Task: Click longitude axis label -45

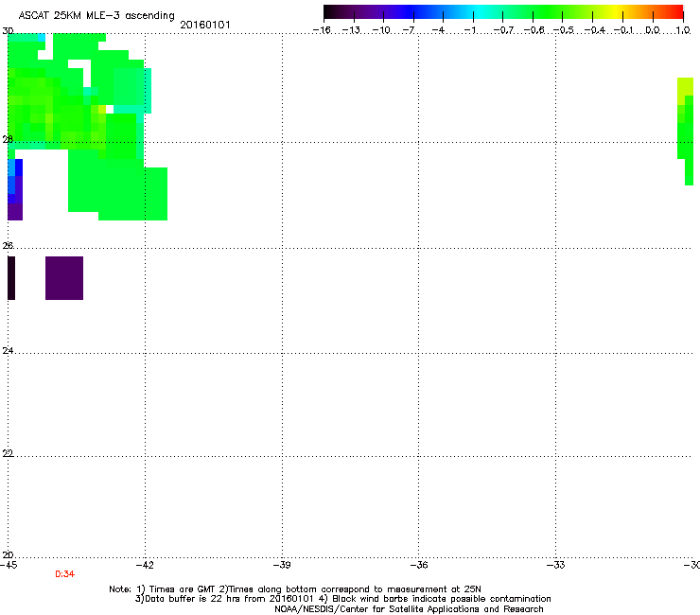Action: point(9,565)
